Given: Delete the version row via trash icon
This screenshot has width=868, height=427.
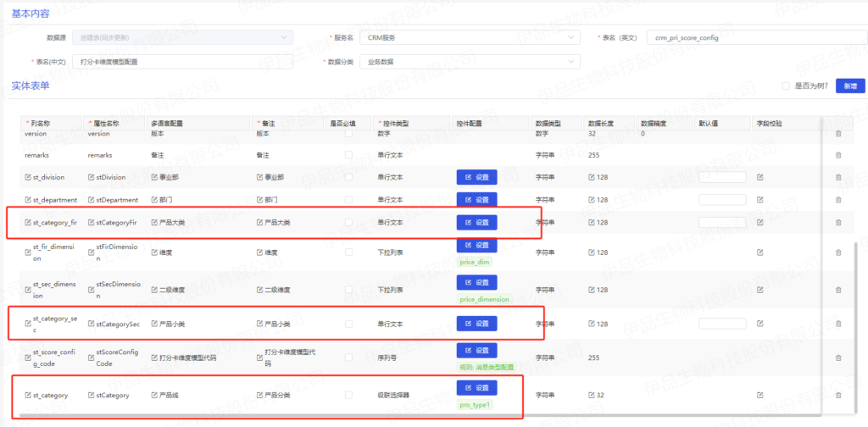Looking at the screenshot, I should click(838, 133).
